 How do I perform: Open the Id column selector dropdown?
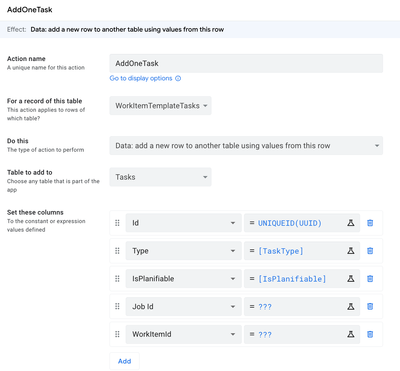click(x=183, y=223)
